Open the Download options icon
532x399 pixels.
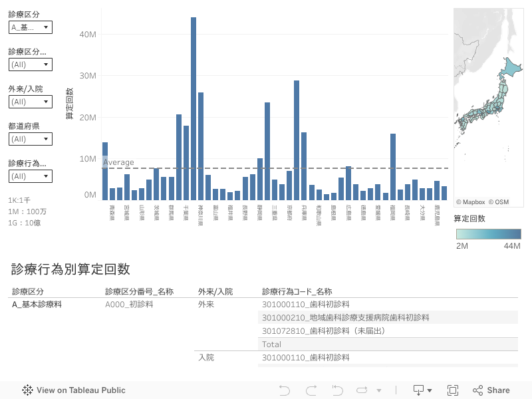[x=422, y=390]
